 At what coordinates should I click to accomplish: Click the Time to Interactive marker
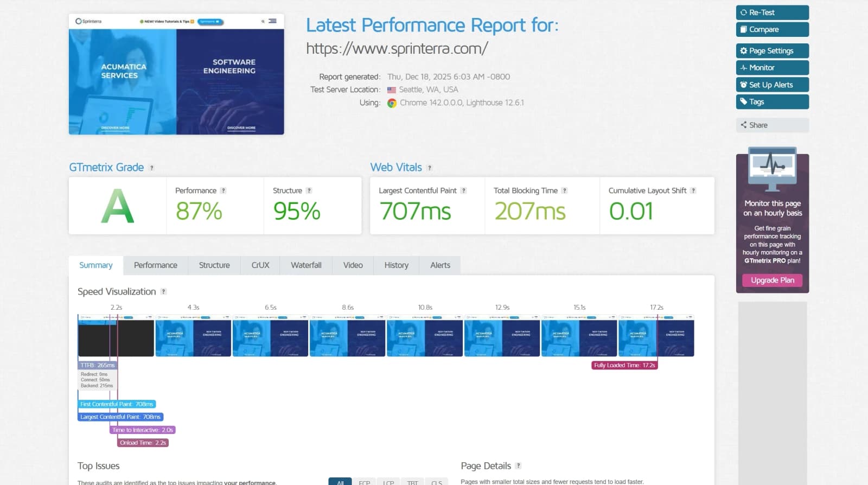tap(143, 430)
